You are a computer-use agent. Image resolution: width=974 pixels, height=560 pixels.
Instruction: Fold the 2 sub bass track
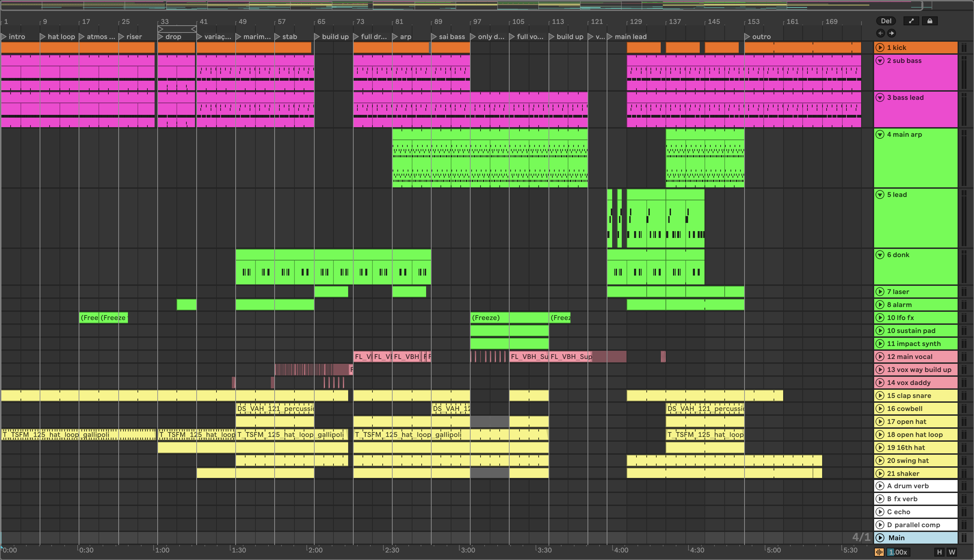880,61
